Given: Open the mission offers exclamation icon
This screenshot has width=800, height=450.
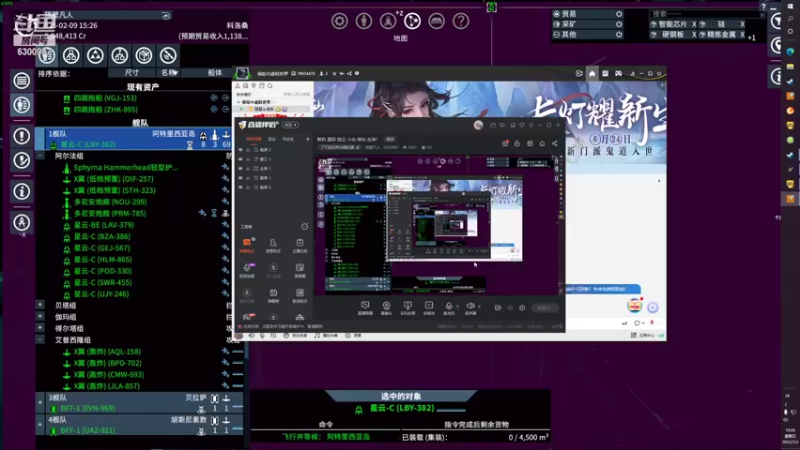Looking at the screenshot, I should click(x=21, y=136).
